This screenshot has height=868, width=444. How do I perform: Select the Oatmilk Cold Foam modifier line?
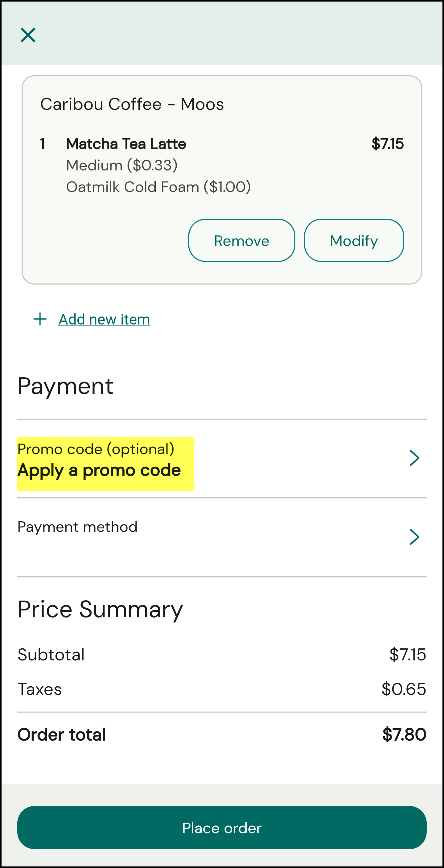tap(158, 187)
